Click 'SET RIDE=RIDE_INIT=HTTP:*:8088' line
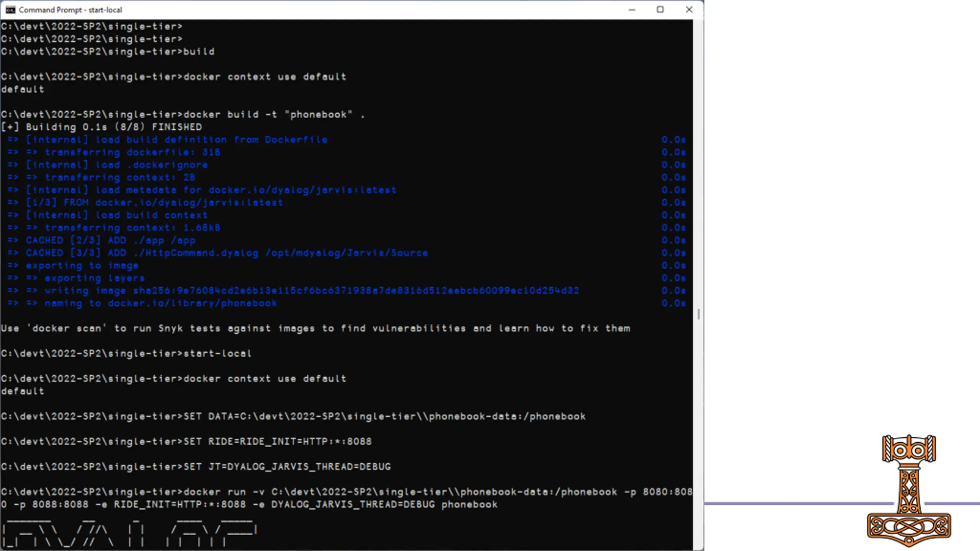 coord(186,442)
